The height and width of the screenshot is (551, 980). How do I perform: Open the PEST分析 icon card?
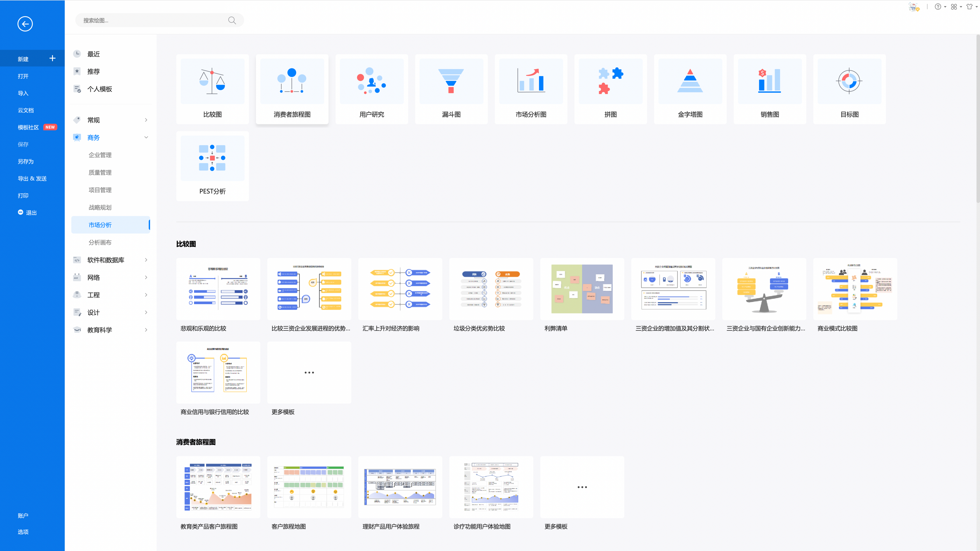(x=212, y=166)
